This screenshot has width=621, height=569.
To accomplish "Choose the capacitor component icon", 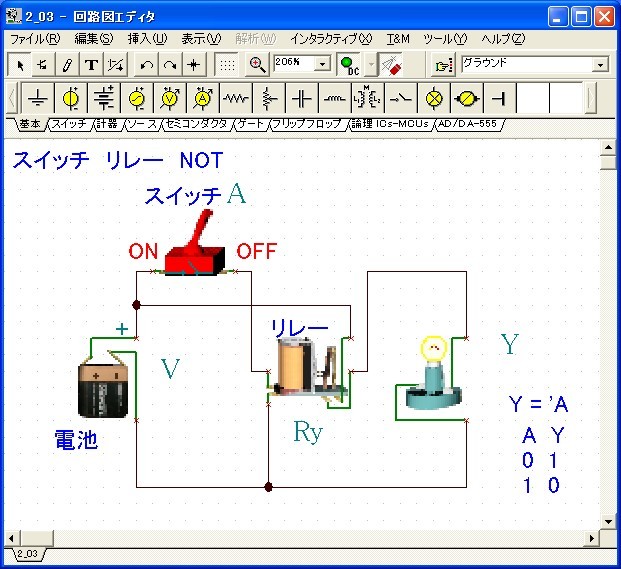I will 301,99.
